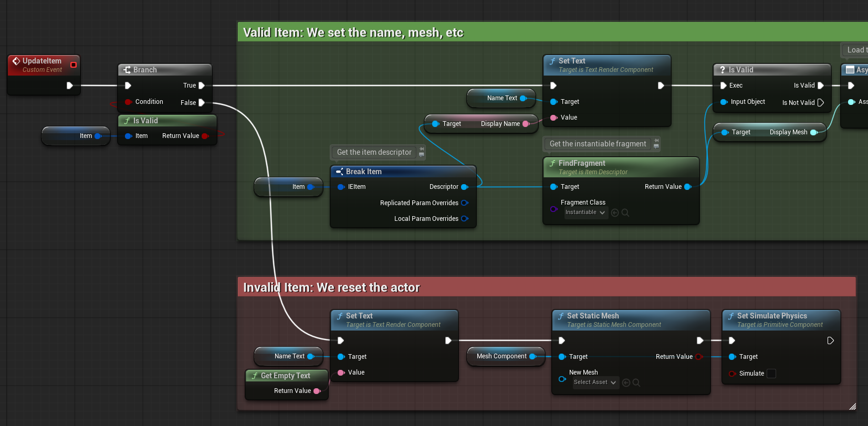868x426 pixels.
Task: Click the FindFragment use-selected arrow icon
Action: tap(615, 212)
